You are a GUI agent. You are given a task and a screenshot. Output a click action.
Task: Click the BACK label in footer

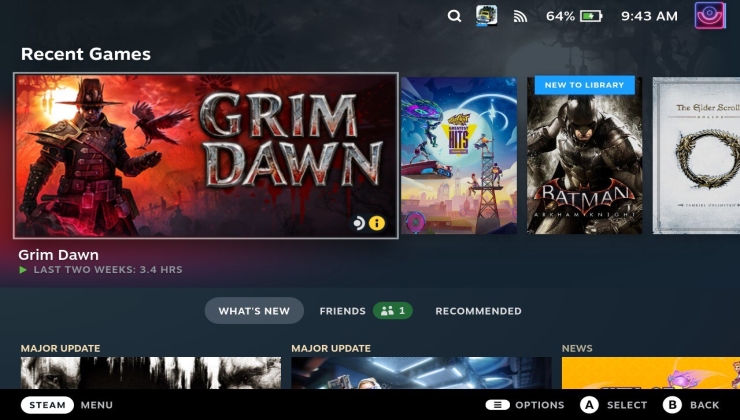point(704,405)
